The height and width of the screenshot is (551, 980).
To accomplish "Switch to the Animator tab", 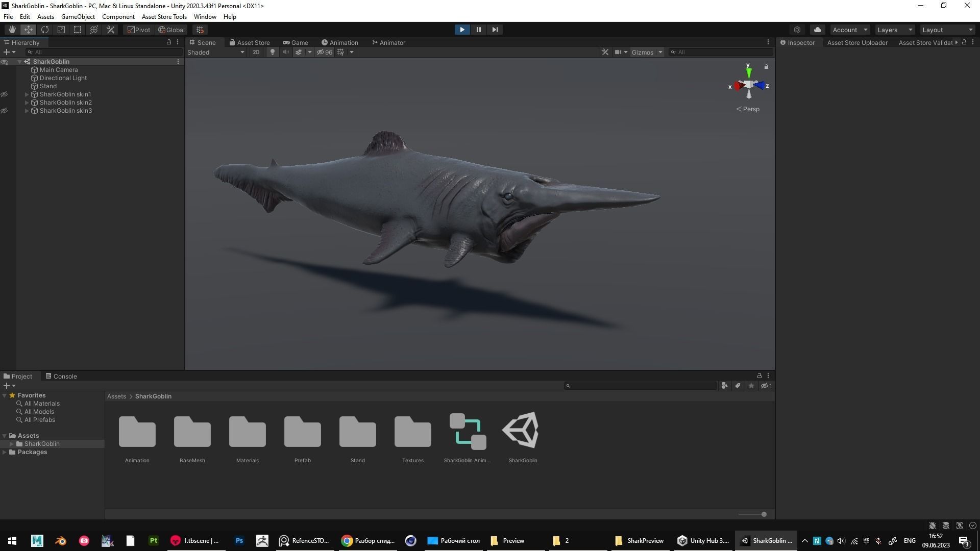I will coord(388,42).
